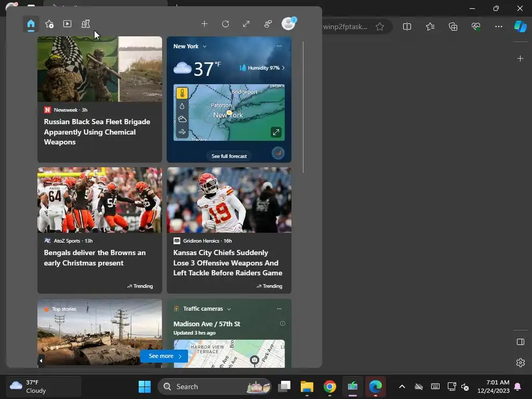Select wind map layer in weather widget

(182, 131)
